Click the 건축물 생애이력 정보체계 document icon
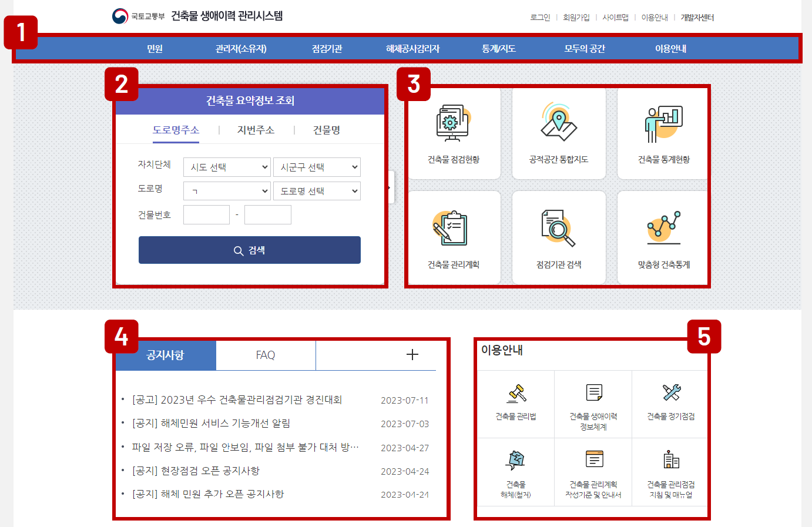Screen dimensions: 812x527 pyautogui.click(x=593, y=403)
